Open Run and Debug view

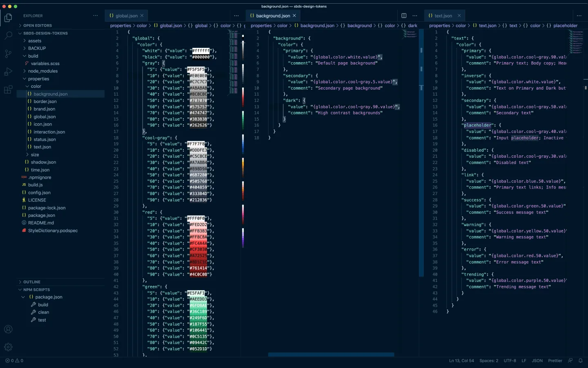tap(8, 72)
